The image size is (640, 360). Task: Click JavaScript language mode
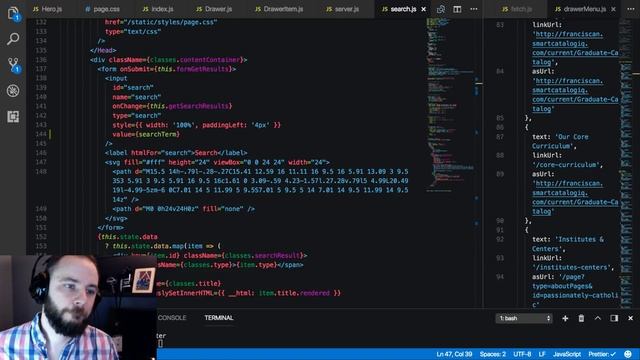click(x=567, y=354)
